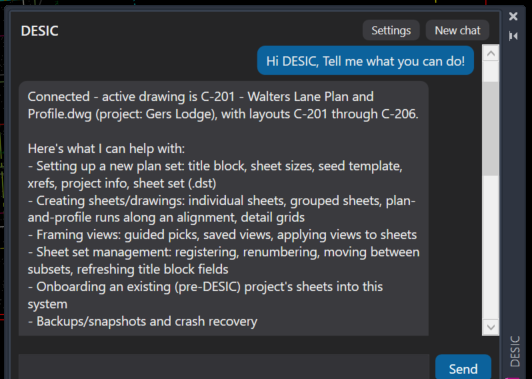Click the 'Backups/snapshots and crash recovery' line

pos(142,321)
